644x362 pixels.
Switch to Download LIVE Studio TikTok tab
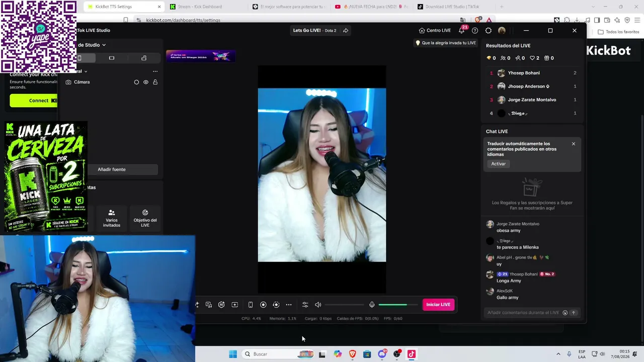(x=452, y=7)
